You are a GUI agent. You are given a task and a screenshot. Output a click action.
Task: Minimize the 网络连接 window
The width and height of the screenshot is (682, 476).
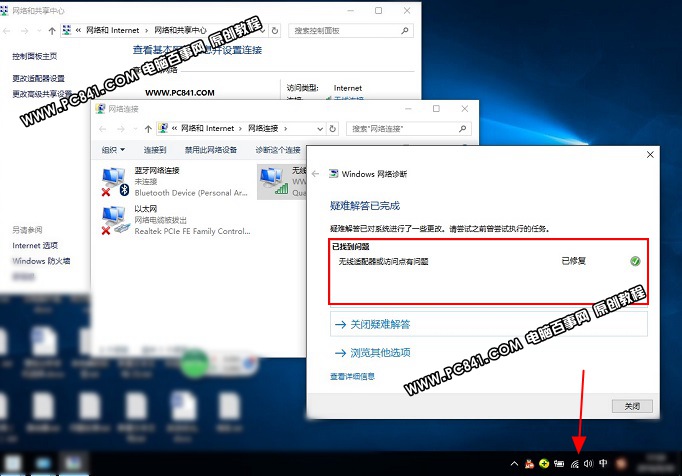click(x=408, y=108)
